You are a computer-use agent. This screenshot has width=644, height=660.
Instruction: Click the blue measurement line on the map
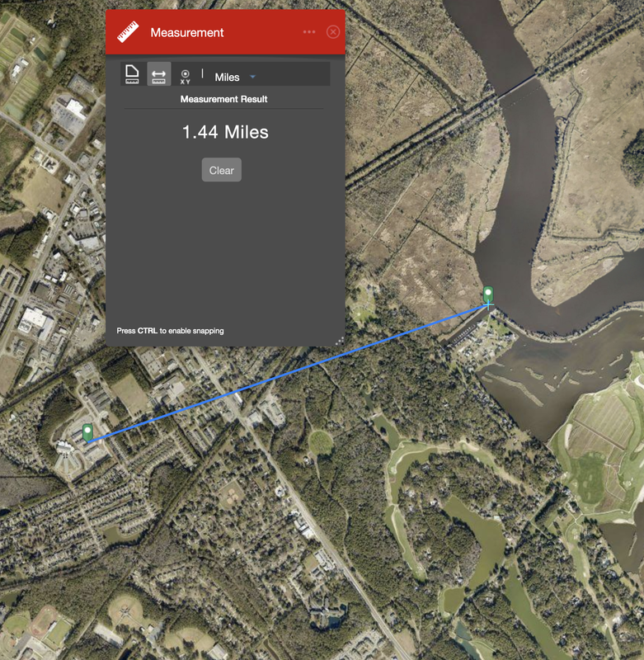pyautogui.click(x=288, y=373)
